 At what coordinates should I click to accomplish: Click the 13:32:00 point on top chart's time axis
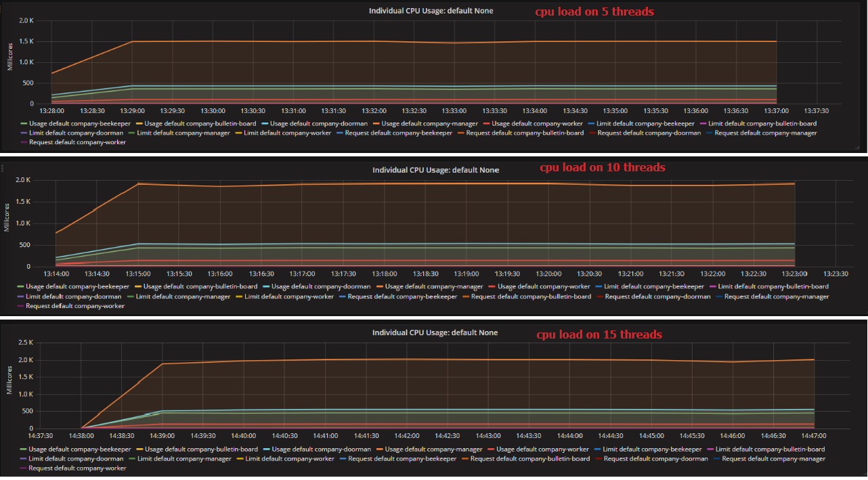point(374,111)
